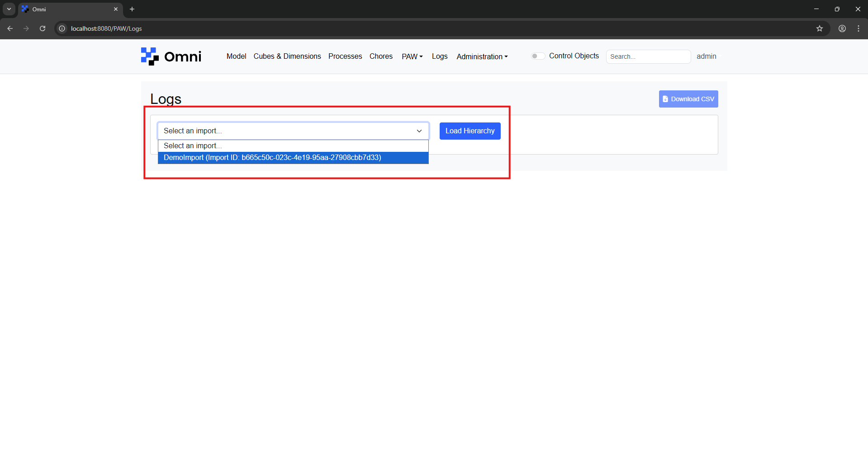Click the address bar URL
Screen dimensions: 868x465
pyautogui.click(x=106, y=28)
